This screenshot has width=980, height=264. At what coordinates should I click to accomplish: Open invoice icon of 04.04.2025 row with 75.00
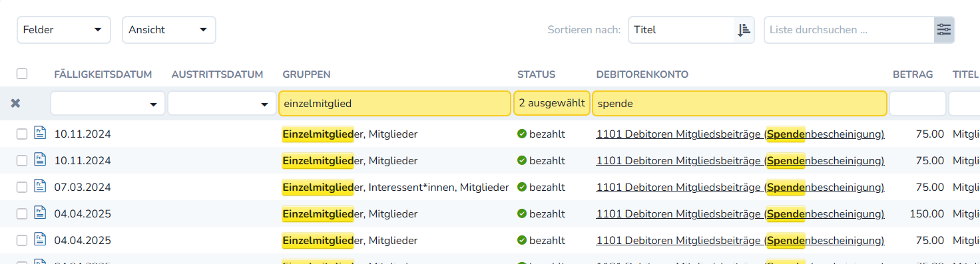pyautogui.click(x=39, y=239)
